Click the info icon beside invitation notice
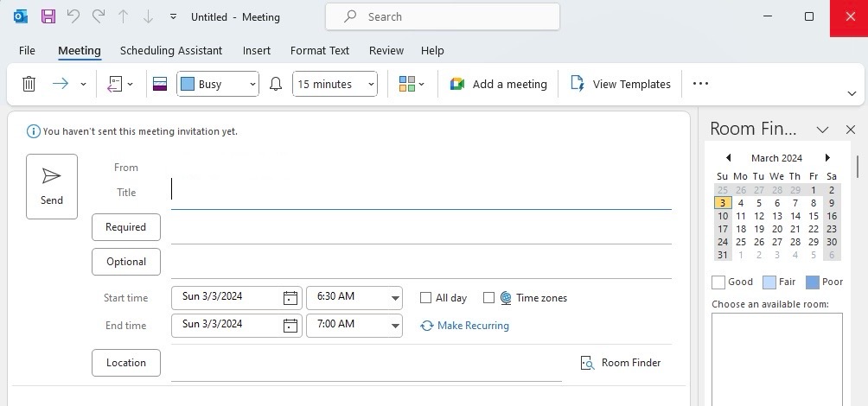The height and width of the screenshot is (406, 868). coord(33,131)
